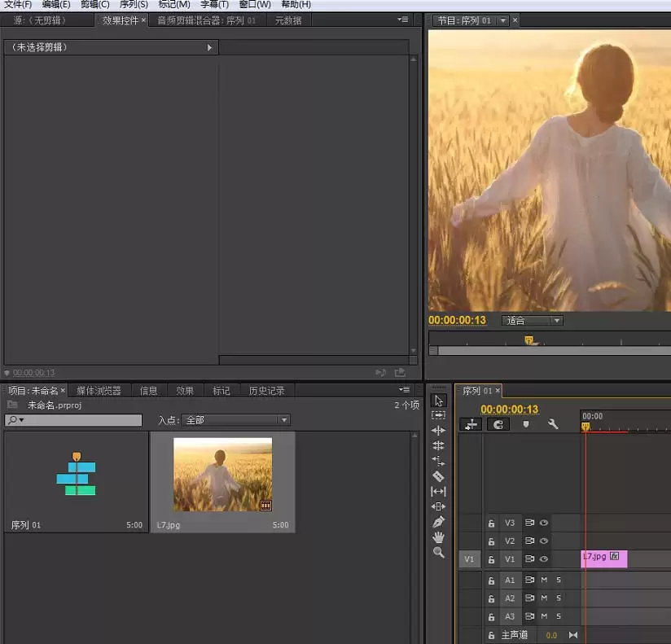Open timeline display settings wrench icon
Screen dimensions: 671x644
[553, 424]
